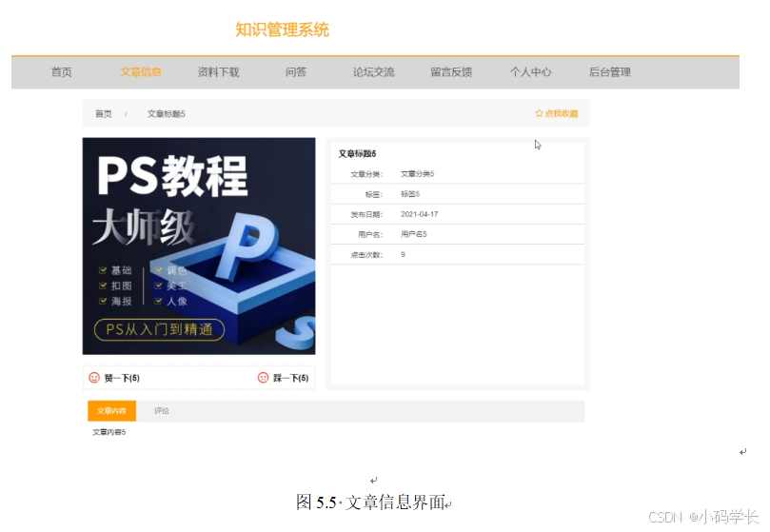
Task: Click the 标签5 tag value
Action: [410, 194]
